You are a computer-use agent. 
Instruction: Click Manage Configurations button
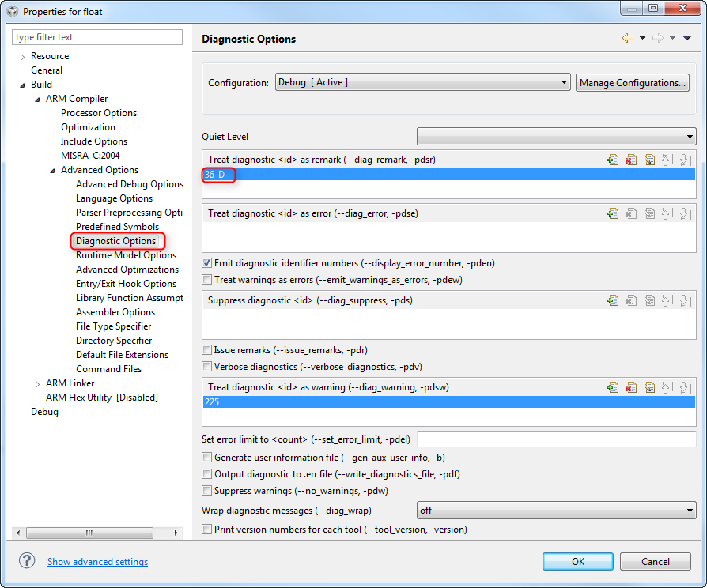[632, 83]
